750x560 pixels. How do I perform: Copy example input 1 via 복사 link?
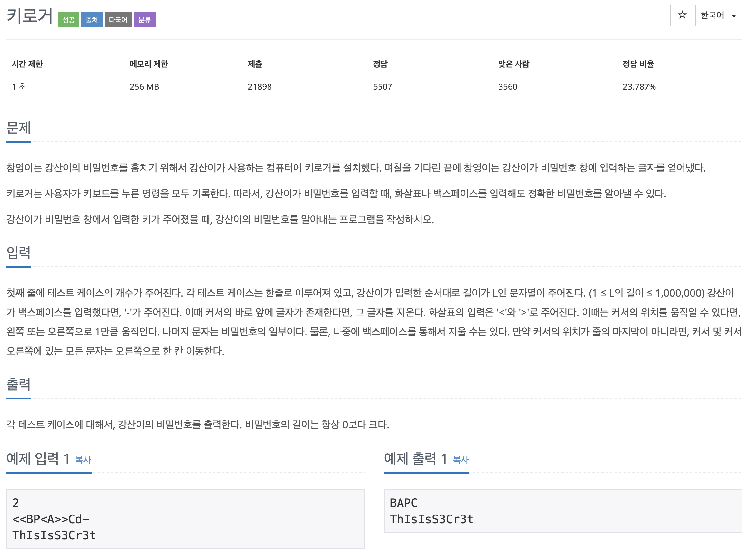click(x=83, y=460)
